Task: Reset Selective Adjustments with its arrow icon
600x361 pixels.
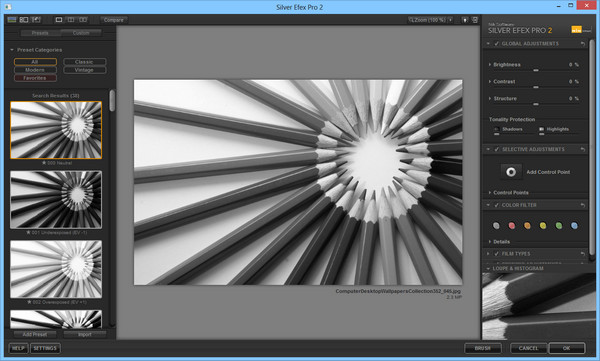Action: pyautogui.click(x=582, y=150)
